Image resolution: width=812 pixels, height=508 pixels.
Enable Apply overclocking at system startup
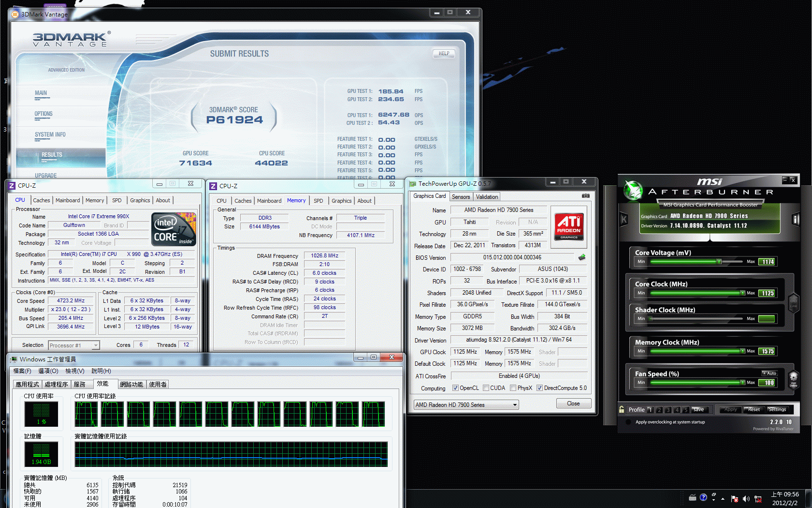628,422
